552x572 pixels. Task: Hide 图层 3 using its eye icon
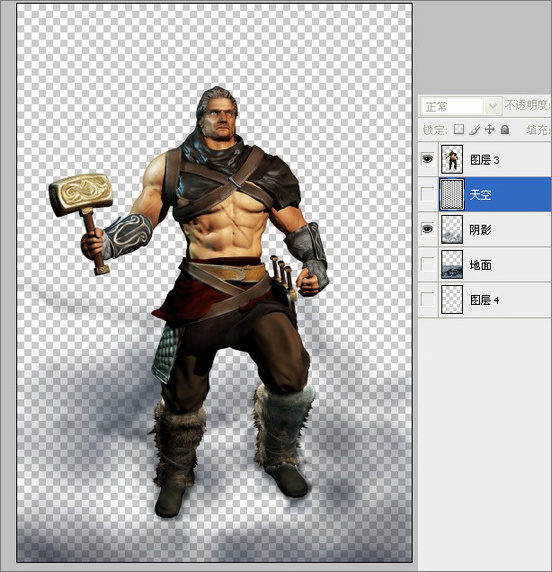pyautogui.click(x=428, y=159)
